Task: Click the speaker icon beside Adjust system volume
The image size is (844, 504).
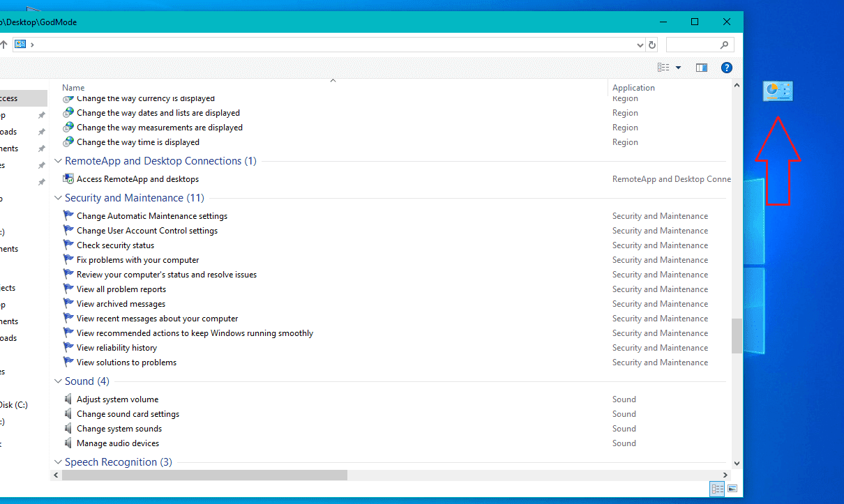Action: click(68, 399)
